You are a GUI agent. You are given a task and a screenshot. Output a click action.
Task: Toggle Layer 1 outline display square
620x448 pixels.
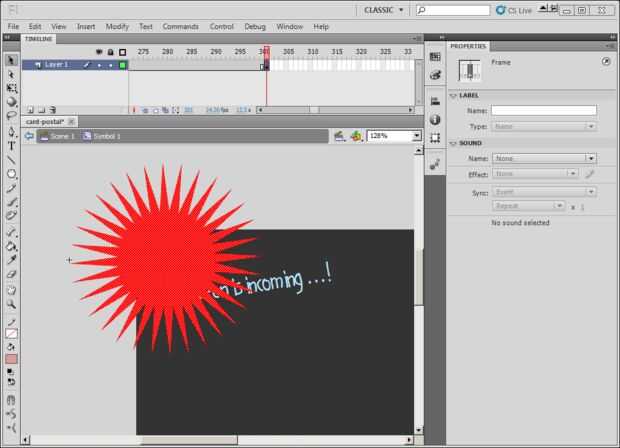pos(122,64)
